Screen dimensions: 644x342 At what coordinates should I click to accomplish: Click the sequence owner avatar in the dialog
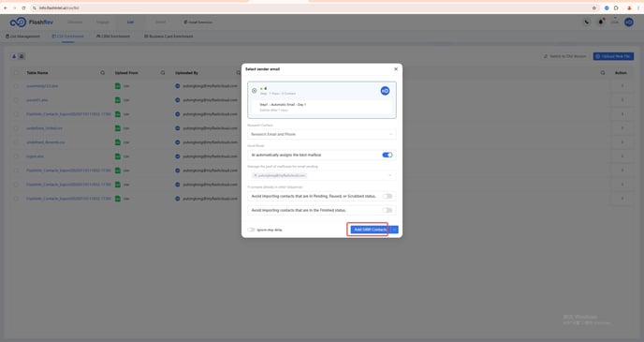385,91
